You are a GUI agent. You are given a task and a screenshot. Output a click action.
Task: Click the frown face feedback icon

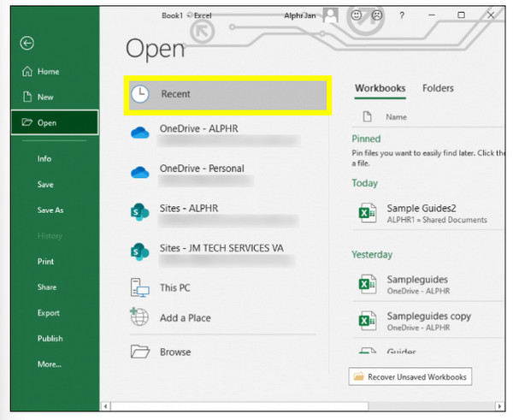[x=375, y=15]
